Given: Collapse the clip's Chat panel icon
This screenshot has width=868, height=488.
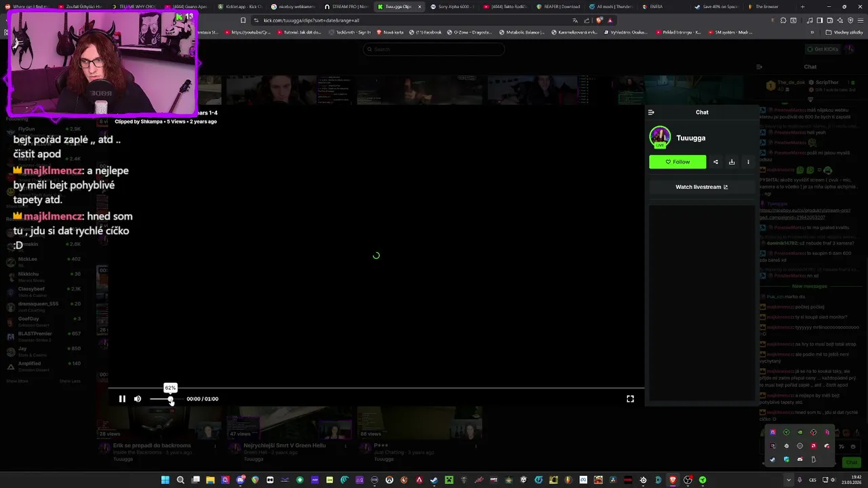Looking at the screenshot, I should 651,113.
